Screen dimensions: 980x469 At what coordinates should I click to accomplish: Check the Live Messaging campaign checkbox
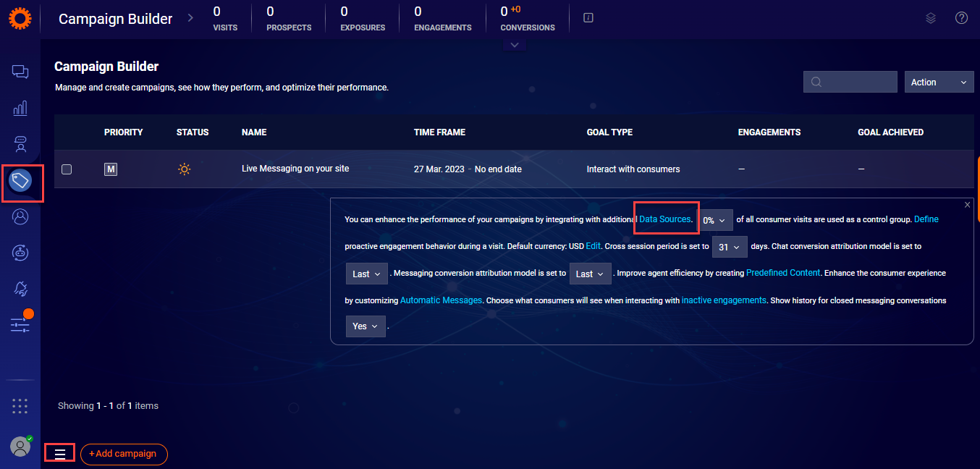point(67,169)
